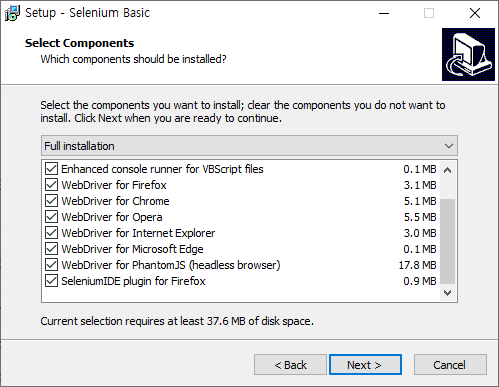Click the component list scrollbar thumb
This screenshot has width=499, height=387.
pyautogui.click(x=447, y=241)
